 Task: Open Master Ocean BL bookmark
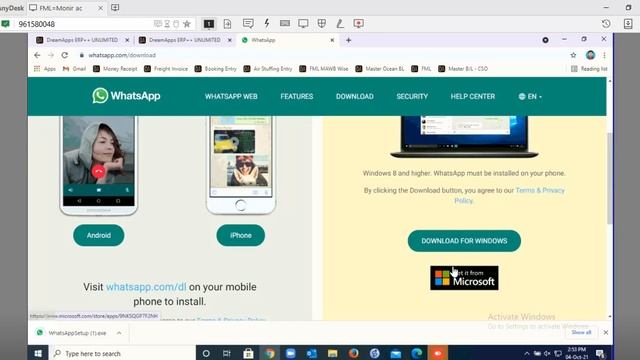(380, 69)
